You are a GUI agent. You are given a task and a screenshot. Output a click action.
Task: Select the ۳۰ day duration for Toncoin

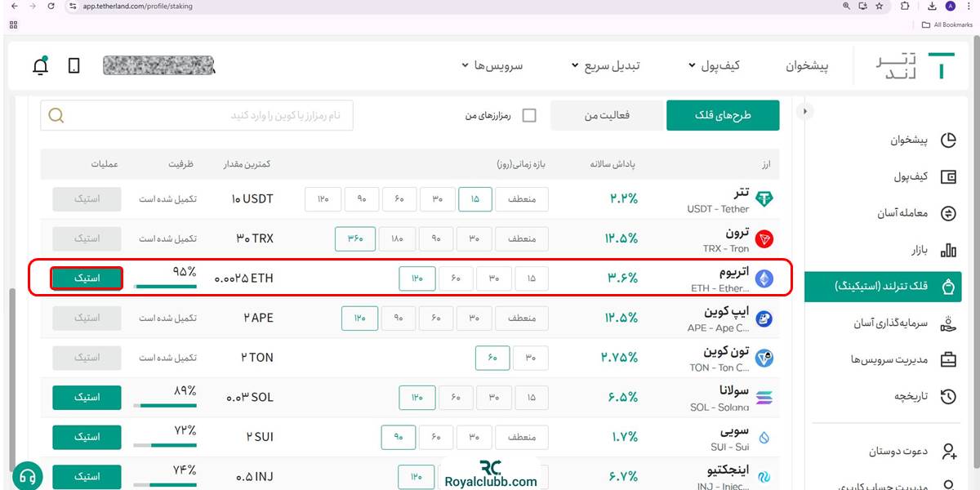click(x=532, y=358)
